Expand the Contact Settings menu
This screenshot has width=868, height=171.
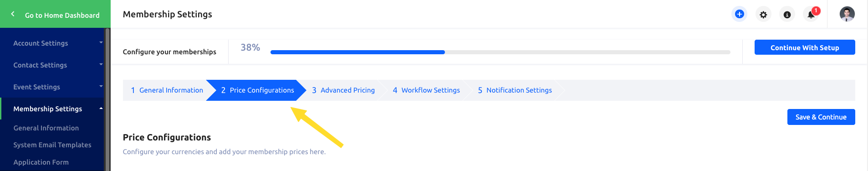click(x=52, y=65)
